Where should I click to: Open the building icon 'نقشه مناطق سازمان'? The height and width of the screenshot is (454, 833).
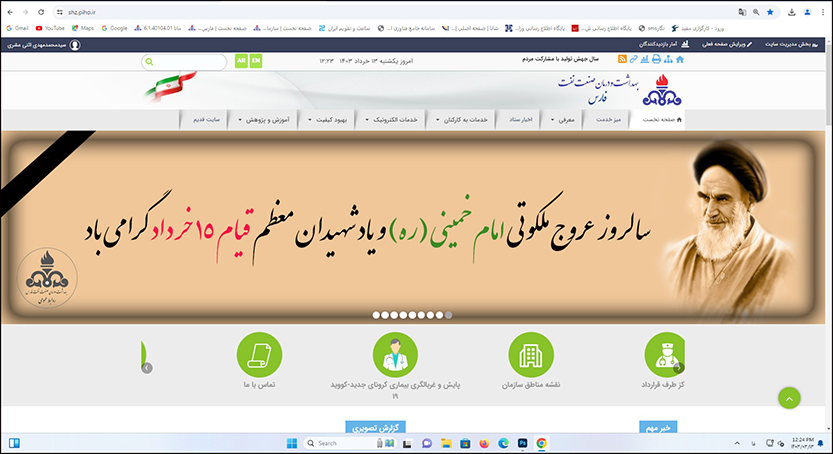click(531, 355)
